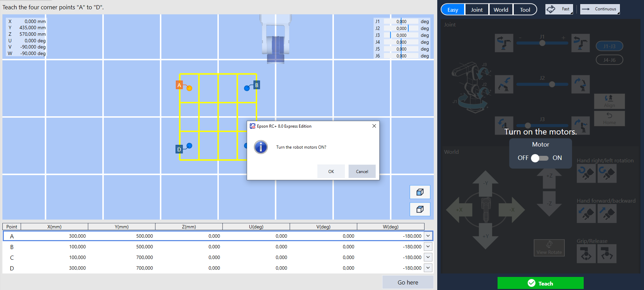The width and height of the screenshot is (644, 290).
Task: Cancel the motors ON dialog
Action: coord(362,171)
